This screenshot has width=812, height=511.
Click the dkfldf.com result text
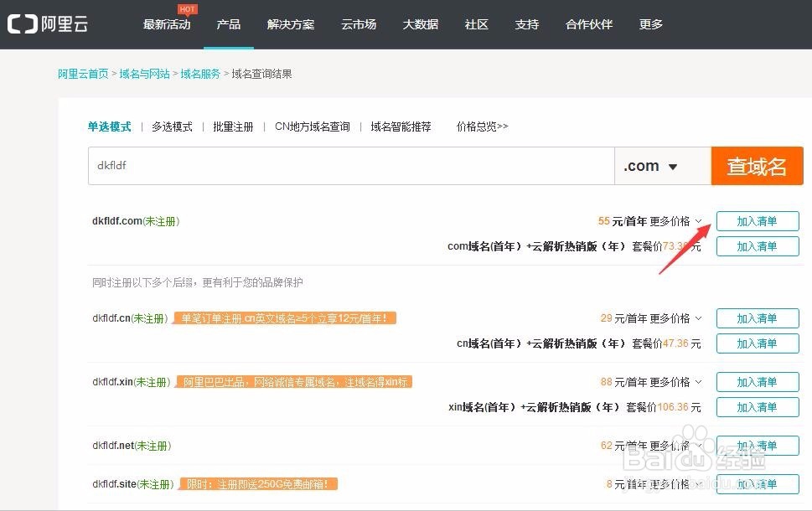[x=136, y=221]
